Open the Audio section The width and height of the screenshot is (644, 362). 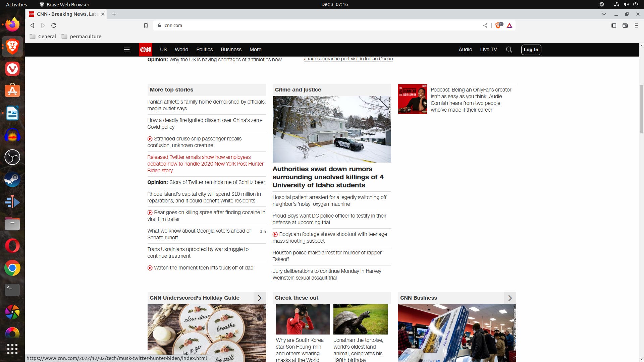coord(465,50)
